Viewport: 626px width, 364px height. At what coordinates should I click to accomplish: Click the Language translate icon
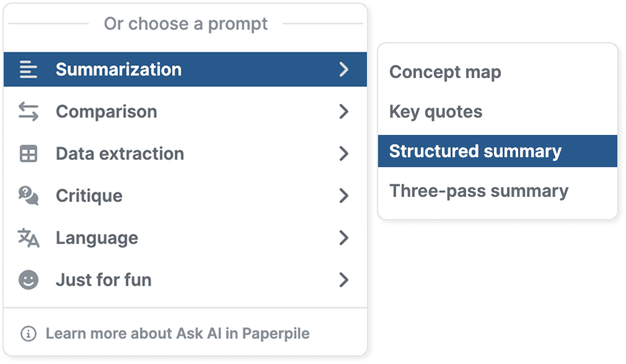point(29,238)
